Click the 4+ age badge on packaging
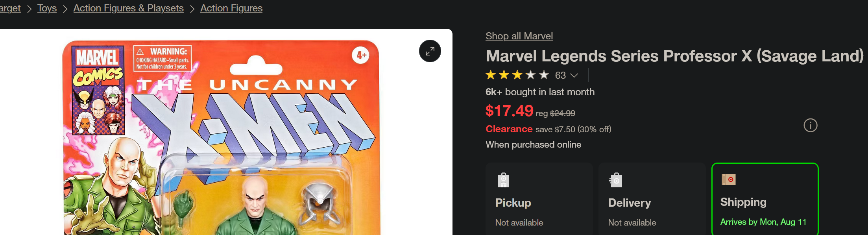This screenshot has width=868, height=235. (x=361, y=55)
